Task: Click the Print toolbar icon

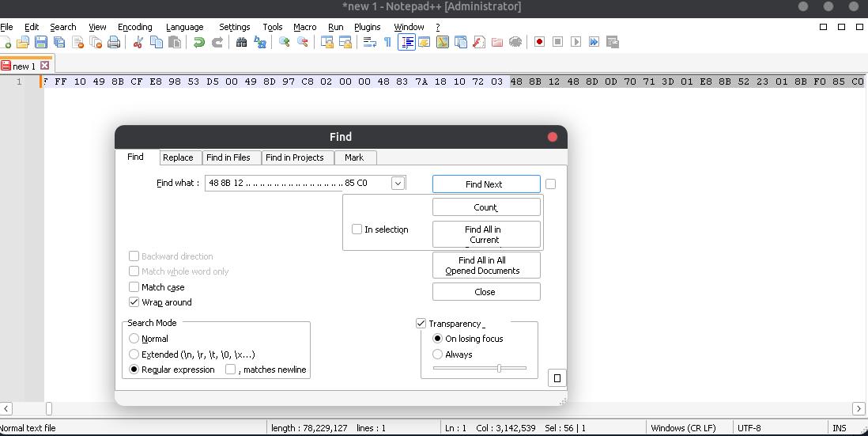Action: [x=114, y=42]
